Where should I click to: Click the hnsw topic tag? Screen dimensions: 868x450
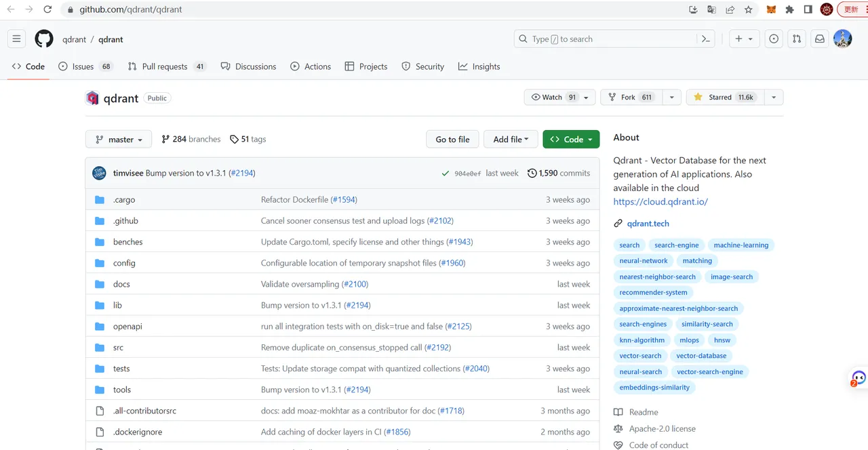722,340
